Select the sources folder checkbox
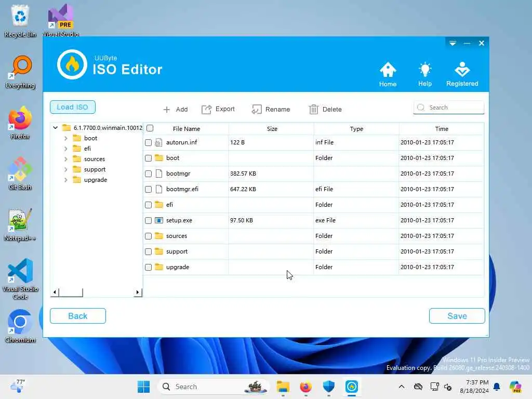This screenshot has width=532, height=399. point(148,236)
